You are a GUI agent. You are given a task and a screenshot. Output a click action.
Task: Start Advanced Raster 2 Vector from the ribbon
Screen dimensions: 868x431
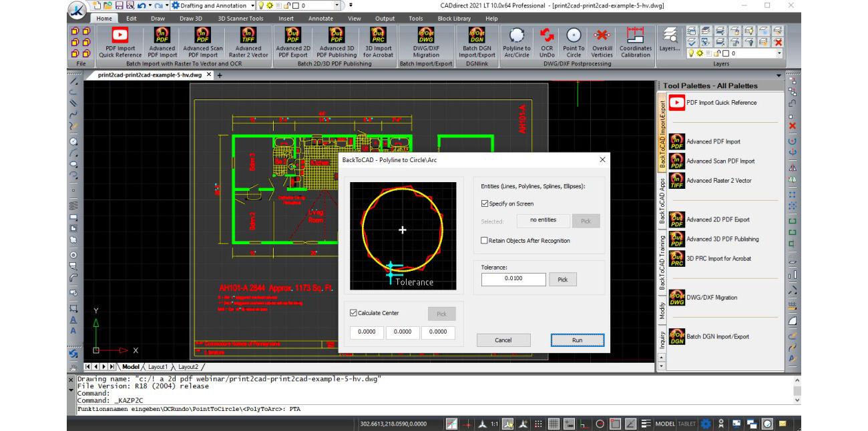point(248,43)
